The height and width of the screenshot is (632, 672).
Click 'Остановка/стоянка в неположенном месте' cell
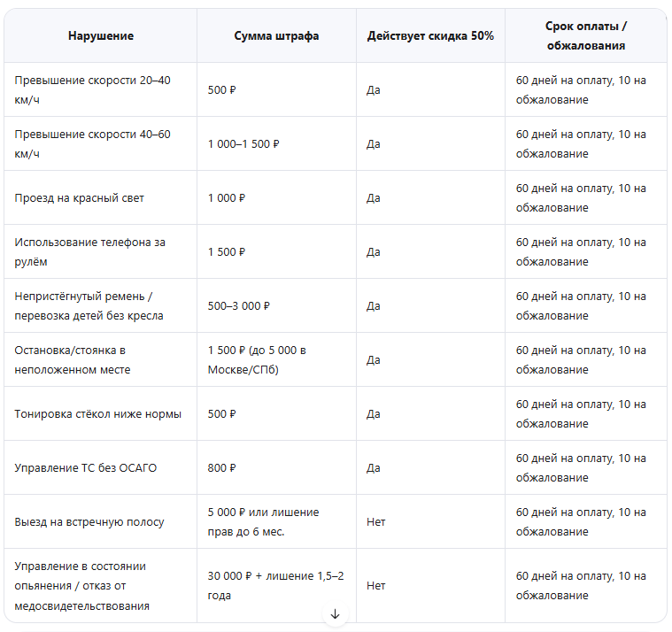[101, 359]
